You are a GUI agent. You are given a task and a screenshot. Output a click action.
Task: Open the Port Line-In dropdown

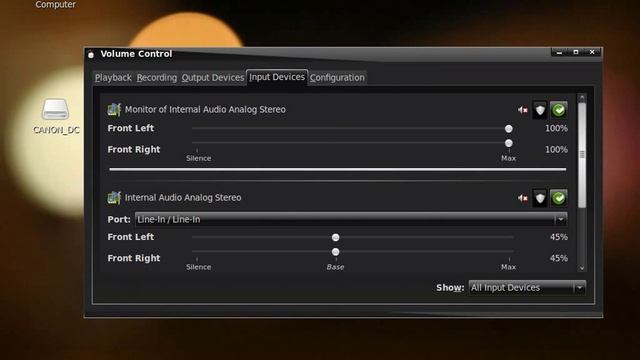pos(351,219)
